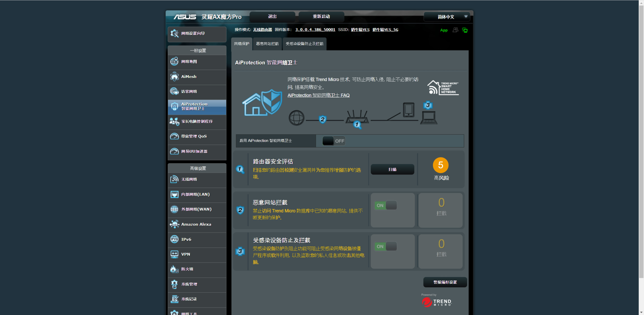Click the green network status icon in header
This screenshot has width=644, height=315.
[x=465, y=30]
